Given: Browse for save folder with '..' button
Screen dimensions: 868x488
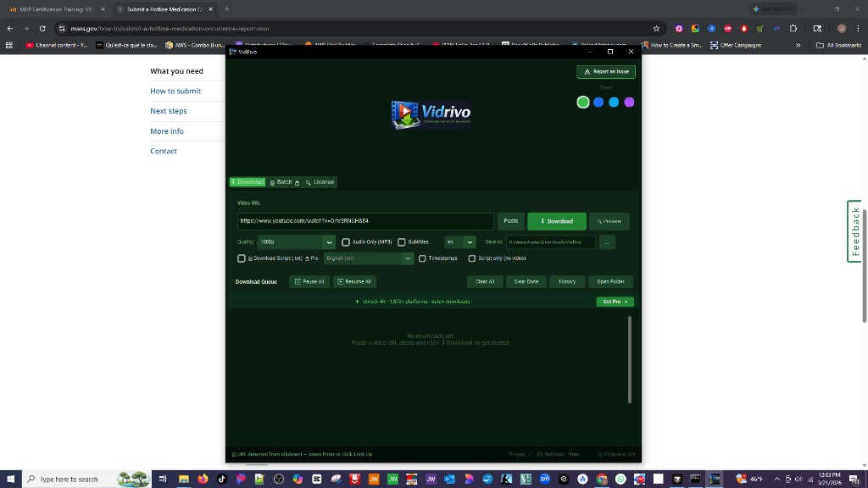Looking at the screenshot, I should coord(607,242).
